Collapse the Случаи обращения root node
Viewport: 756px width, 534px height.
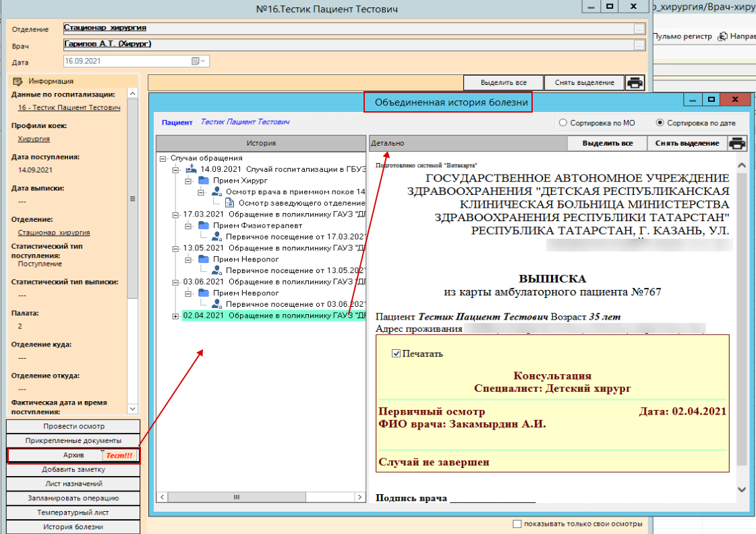pos(163,158)
